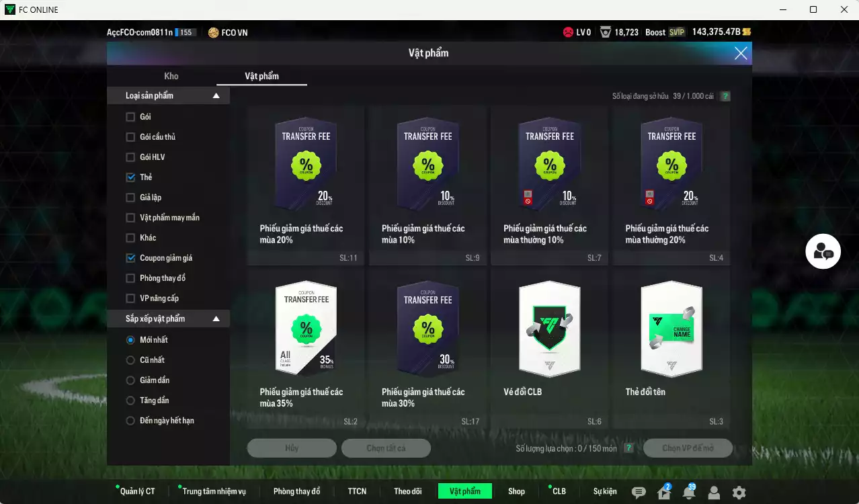Open the chat speech bubble icon
The width and height of the screenshot is (859, 504).
point(639,493)
